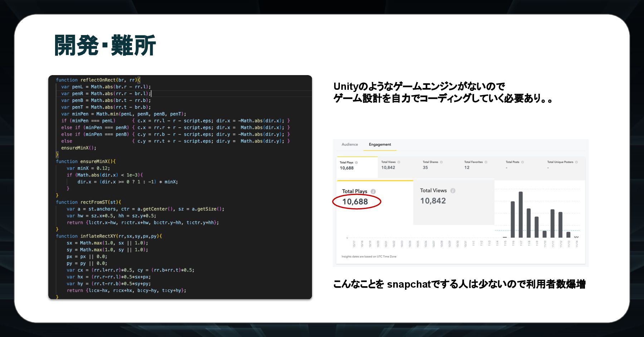Click the chart bar above 11/12
The width and height of the screenshot is (644, 337).
tap(560, 225)
